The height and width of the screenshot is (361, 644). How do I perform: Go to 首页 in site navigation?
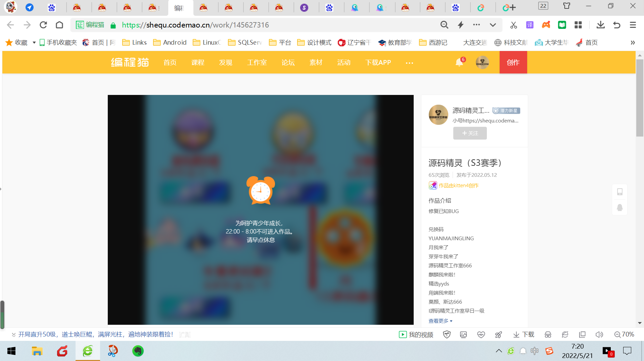coord(170,62)
